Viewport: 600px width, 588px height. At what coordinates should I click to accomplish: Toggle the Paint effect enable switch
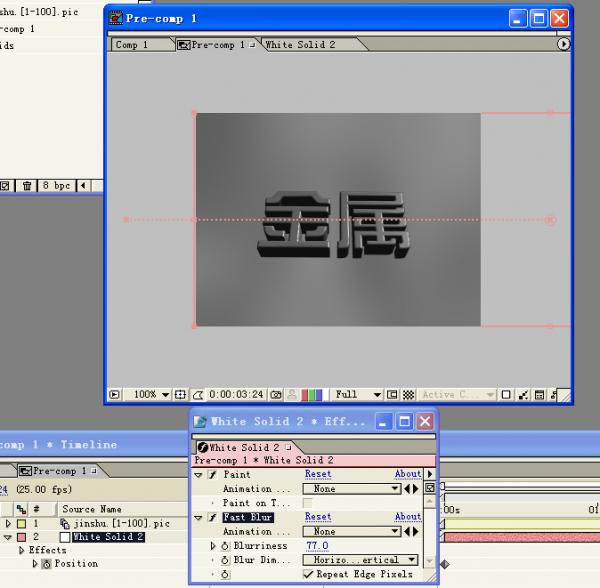tap(213, 475)
